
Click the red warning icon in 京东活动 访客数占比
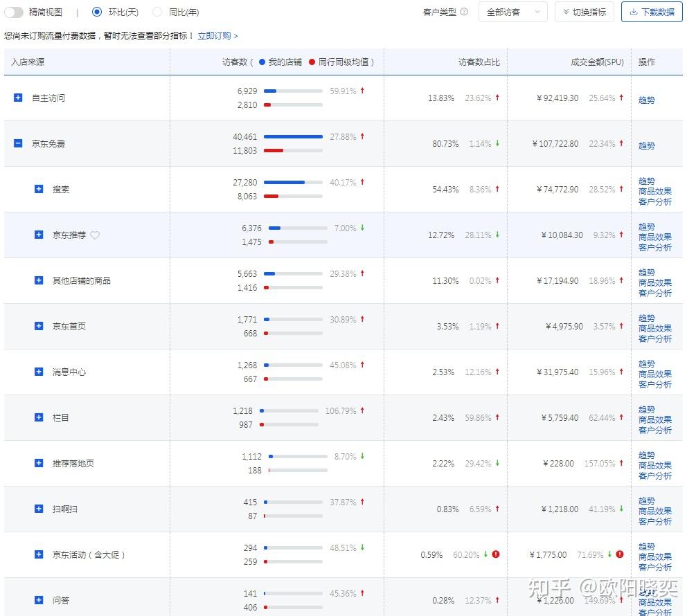[x=496, y=554]
